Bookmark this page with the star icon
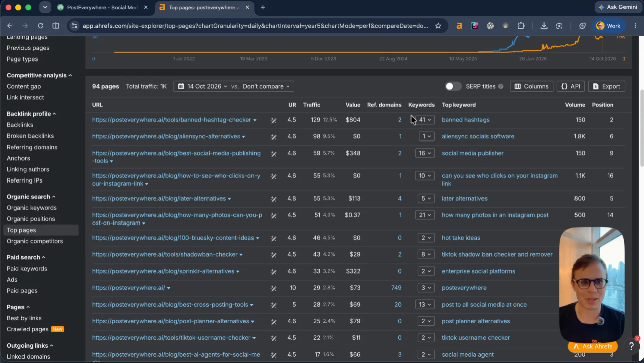 click(438, 26)
